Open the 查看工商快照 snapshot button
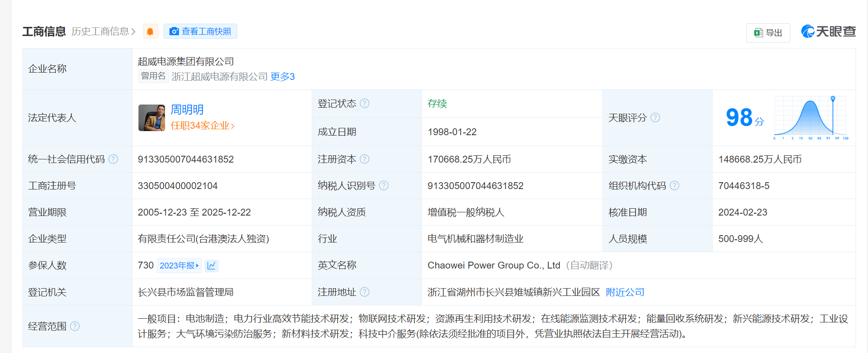Screen dimensions: 868x353 tap(200, 32)
